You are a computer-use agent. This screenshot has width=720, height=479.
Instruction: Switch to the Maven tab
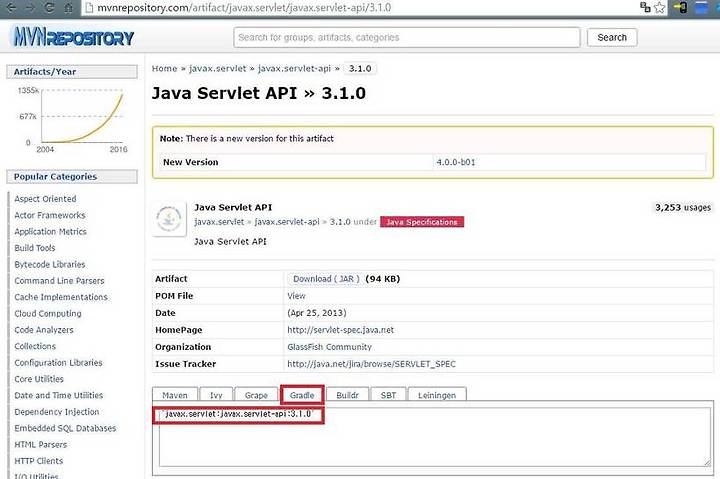click(x=174, y=395)
